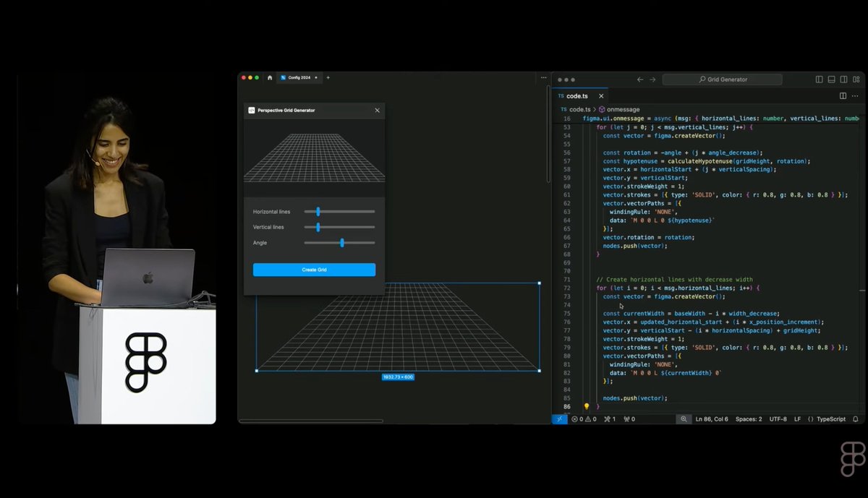Click the 1932.73 × 600 size label
Viewport: 868px width, 498px height.
(x=398, y=377)
